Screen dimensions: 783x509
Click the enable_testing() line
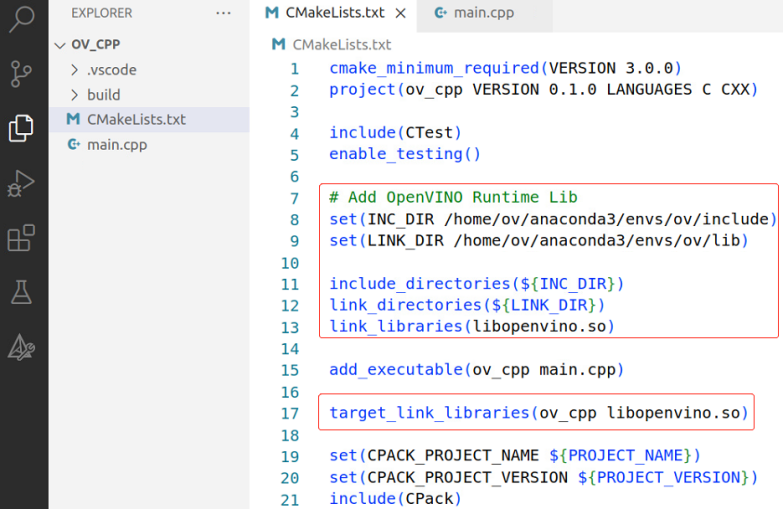(x=405, y=154)
